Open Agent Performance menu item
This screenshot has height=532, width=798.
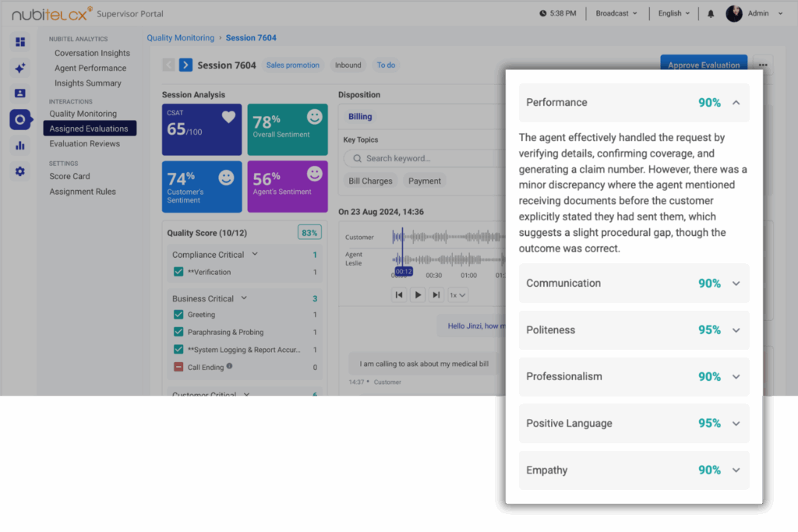[x=90, y=68]
